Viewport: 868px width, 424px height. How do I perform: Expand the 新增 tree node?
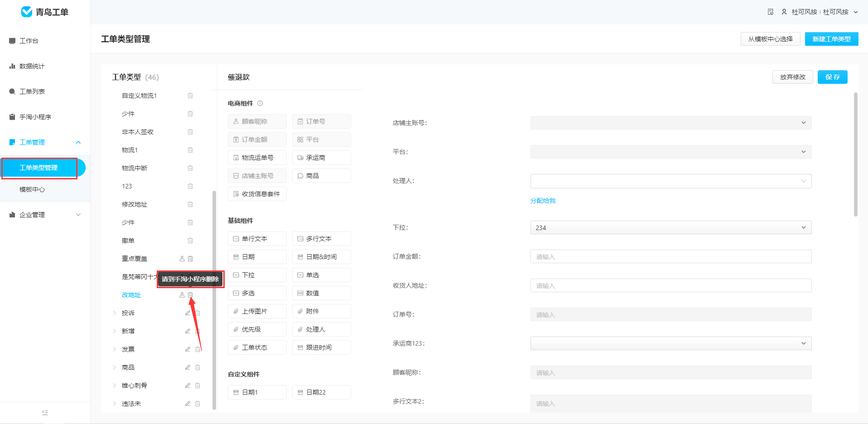point(114,331)
